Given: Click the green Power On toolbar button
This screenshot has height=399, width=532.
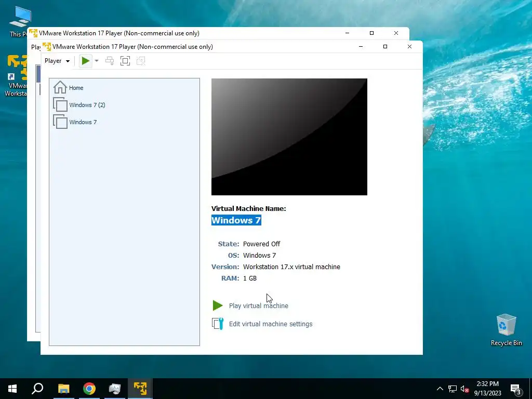Looking at the screenshot, I should [86, 61].
